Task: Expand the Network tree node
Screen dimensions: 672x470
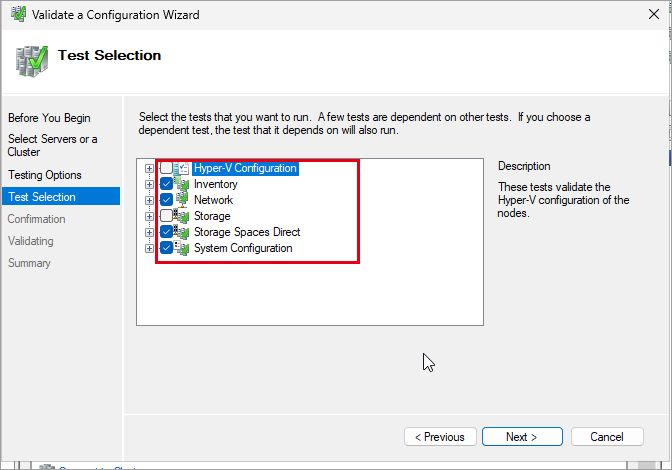Action: 149,201
